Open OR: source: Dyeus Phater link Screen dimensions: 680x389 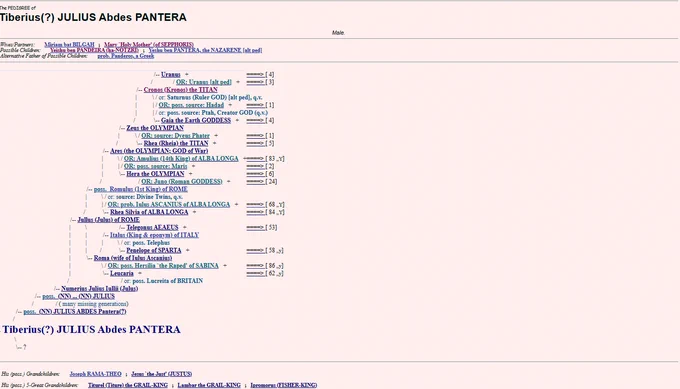(175, 136)
